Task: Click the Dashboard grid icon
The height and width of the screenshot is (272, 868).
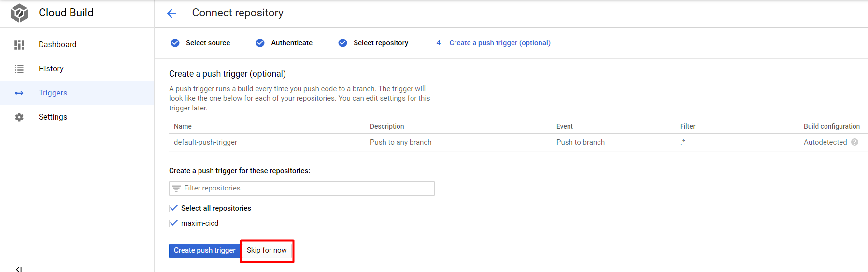Action: click(x=19, y=45)
